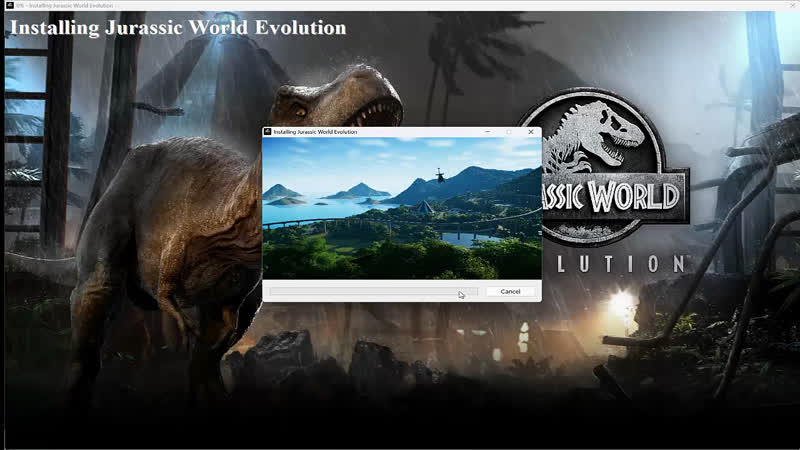
Task: Click the island landscape preview image
Action: [x=402, y=208]
